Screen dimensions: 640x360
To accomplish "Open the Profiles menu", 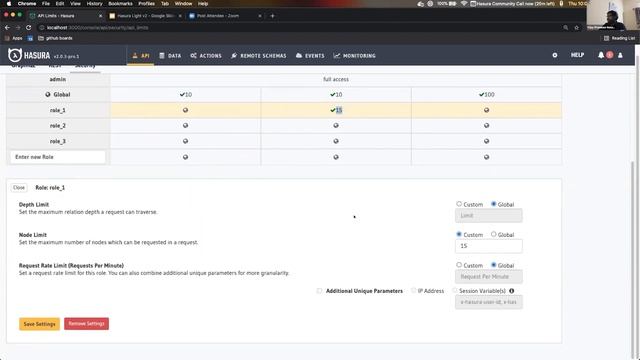I will [x=146, y=4].
